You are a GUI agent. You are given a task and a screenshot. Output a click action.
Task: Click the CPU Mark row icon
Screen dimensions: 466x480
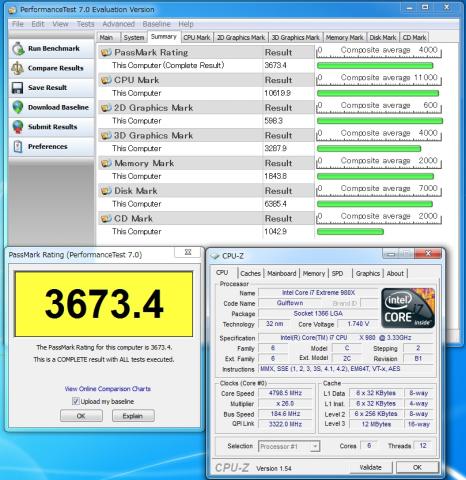tap(106, 80)
